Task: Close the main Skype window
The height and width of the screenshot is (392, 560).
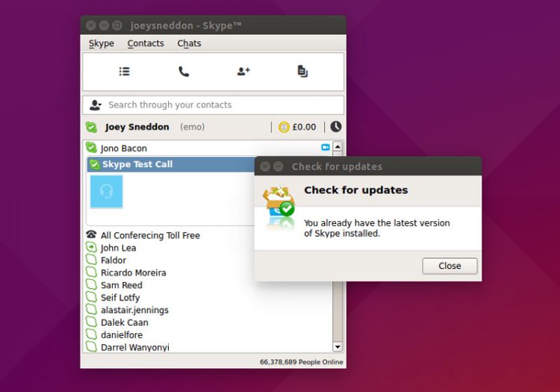Action: (91, 25)
